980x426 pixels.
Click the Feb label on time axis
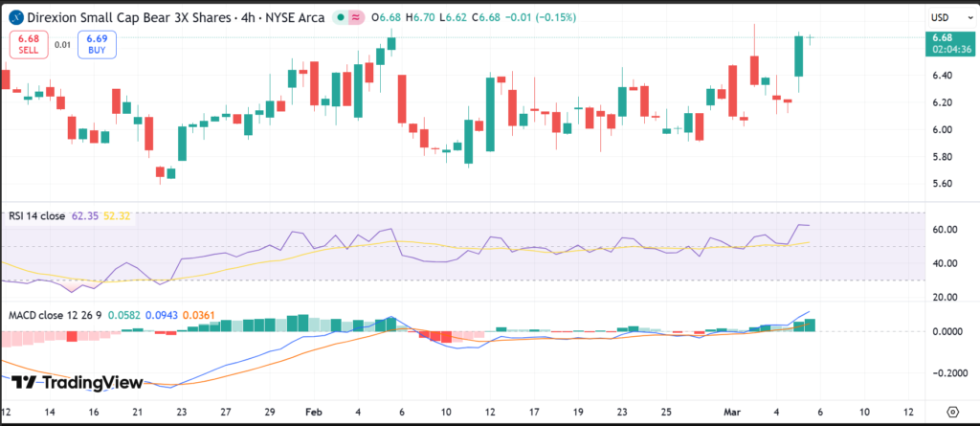click(312, 412)
